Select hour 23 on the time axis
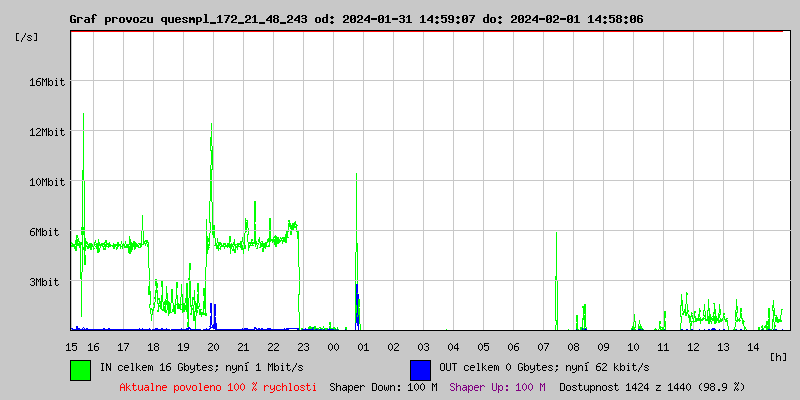This screenshot has height=400, width=800. [303, 346]
